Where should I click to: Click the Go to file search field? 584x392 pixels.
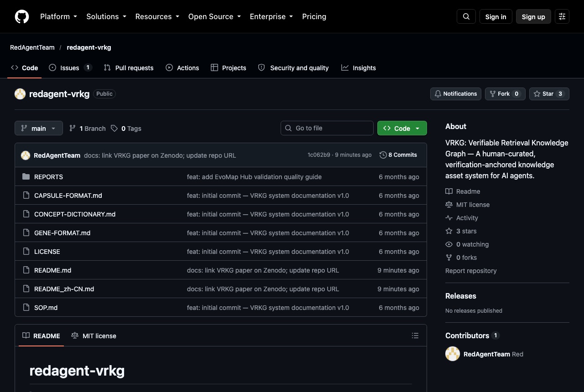coord(327,128)
